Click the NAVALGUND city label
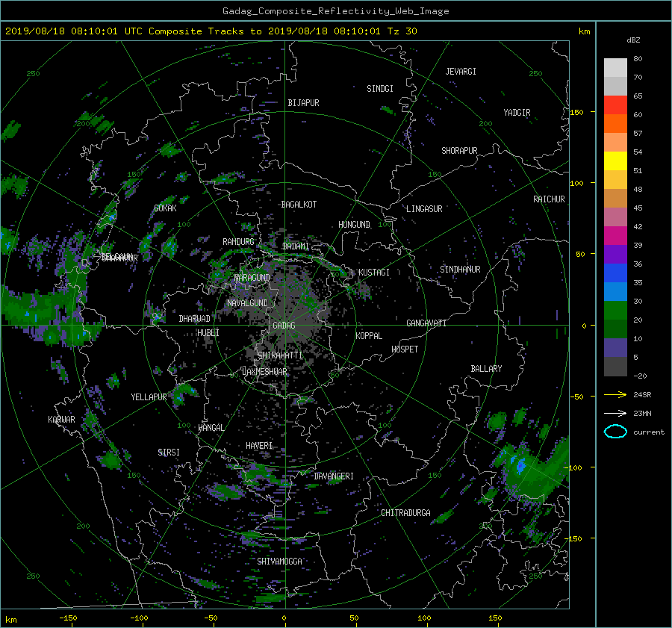 [x=247, y=303]
